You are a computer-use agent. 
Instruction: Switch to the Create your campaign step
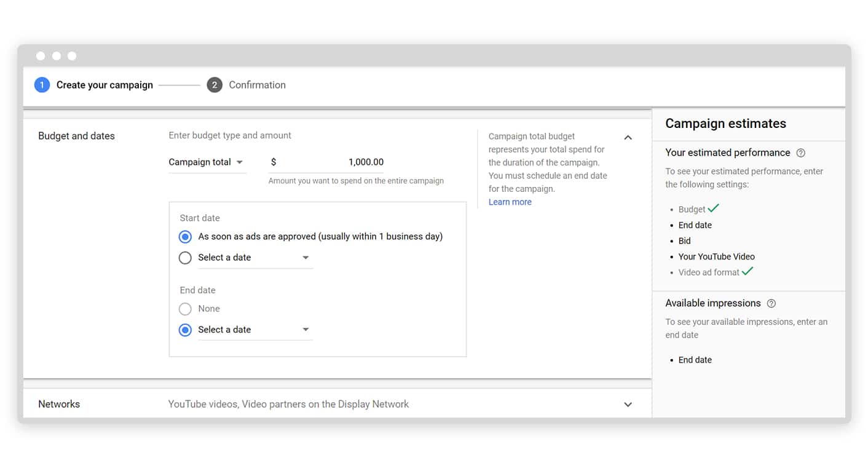[x=104, y=84]
